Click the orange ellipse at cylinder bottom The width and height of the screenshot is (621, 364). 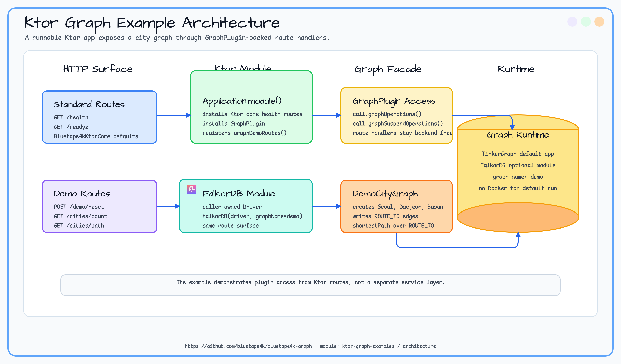pyautogui.click(x=518, y=217)
